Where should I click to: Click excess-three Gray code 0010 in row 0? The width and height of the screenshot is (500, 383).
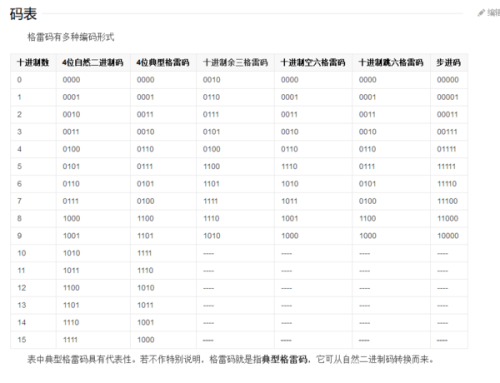[212, 80]
